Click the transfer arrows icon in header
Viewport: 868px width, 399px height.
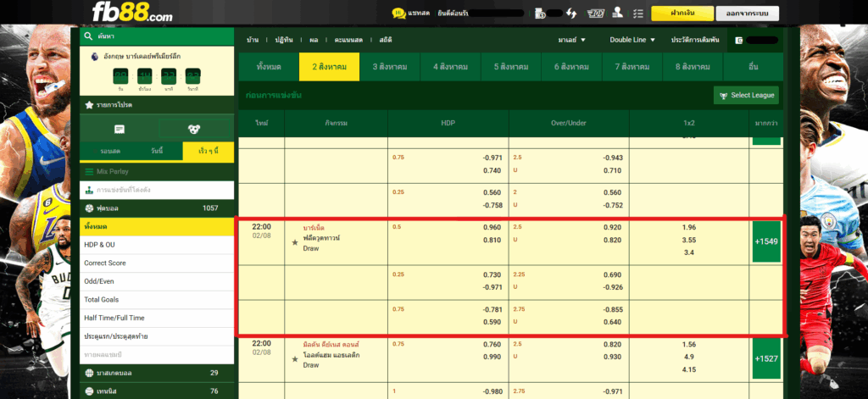click(x=571, y=14)
